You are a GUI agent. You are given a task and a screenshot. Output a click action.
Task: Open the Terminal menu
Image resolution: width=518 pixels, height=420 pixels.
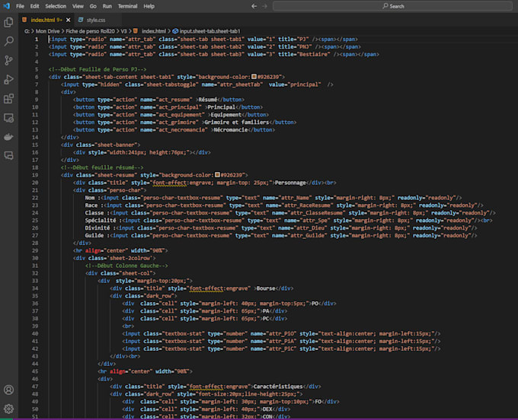(126, 5)
